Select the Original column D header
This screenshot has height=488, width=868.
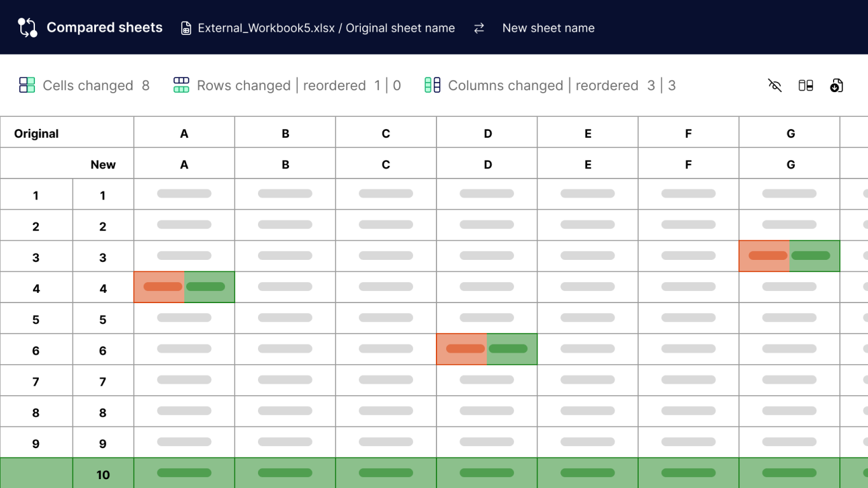[487, 133]
